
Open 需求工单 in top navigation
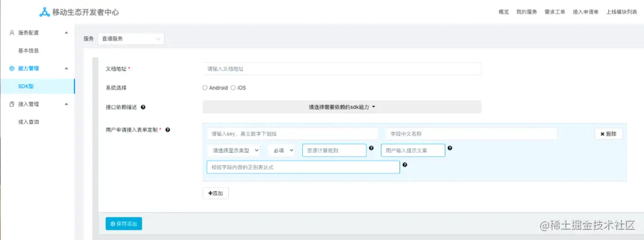click(x=555, y=13)
